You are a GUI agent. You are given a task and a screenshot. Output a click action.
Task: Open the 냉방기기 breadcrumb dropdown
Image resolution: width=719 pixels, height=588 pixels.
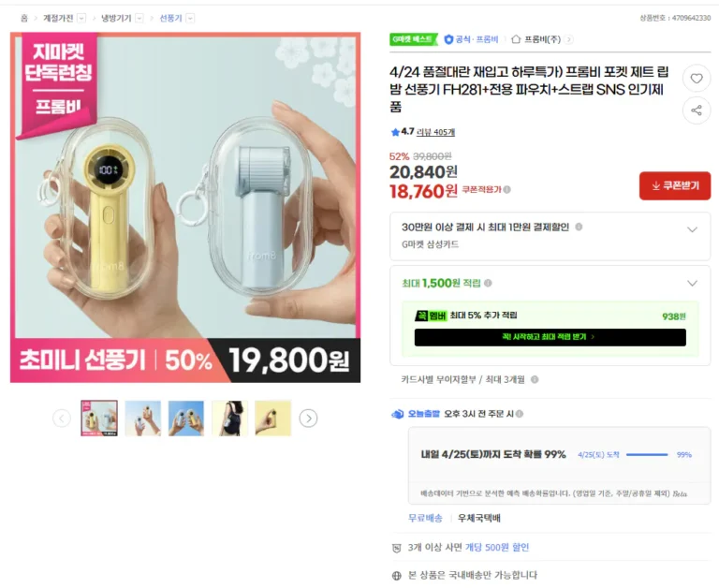(x=139, y=19)
